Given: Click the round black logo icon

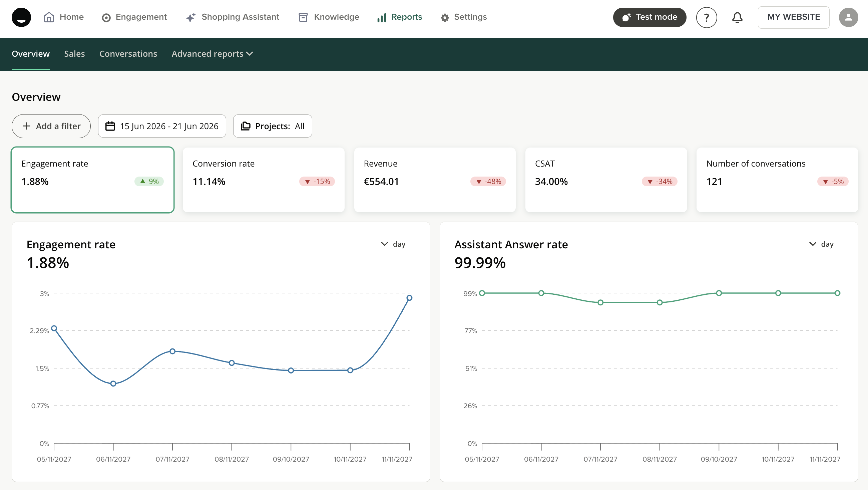Looking at the screenshot, I should pos(21,17).
